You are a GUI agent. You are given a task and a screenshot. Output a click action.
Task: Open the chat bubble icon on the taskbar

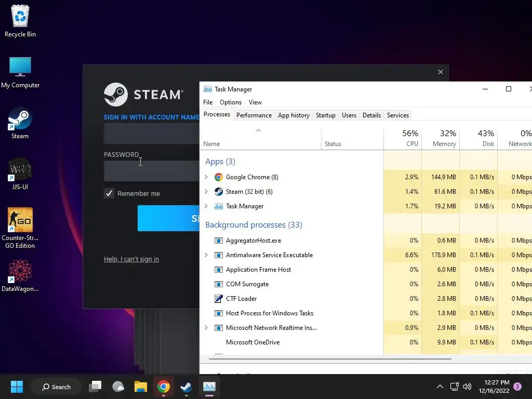pyautogui.click(x=118, y=387)
